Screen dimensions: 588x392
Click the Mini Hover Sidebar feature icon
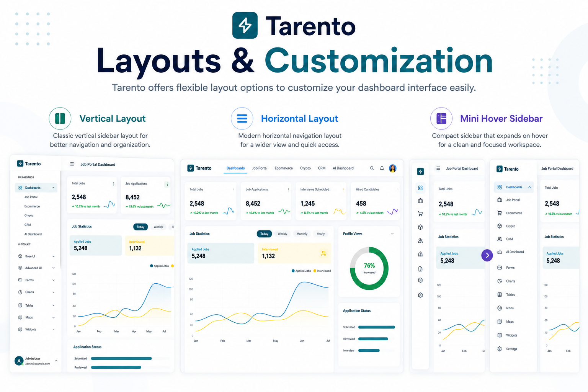(x=441, y=118)
